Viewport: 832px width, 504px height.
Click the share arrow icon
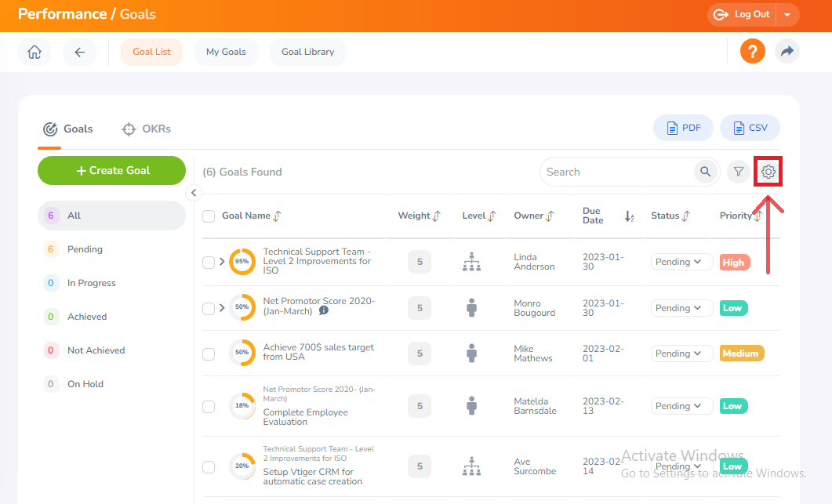pos(787,51)
